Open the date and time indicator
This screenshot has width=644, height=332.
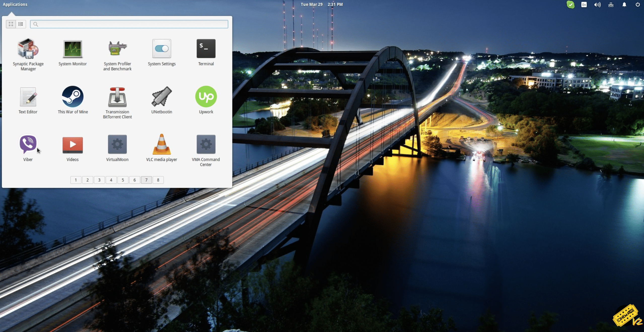[321, 4]
